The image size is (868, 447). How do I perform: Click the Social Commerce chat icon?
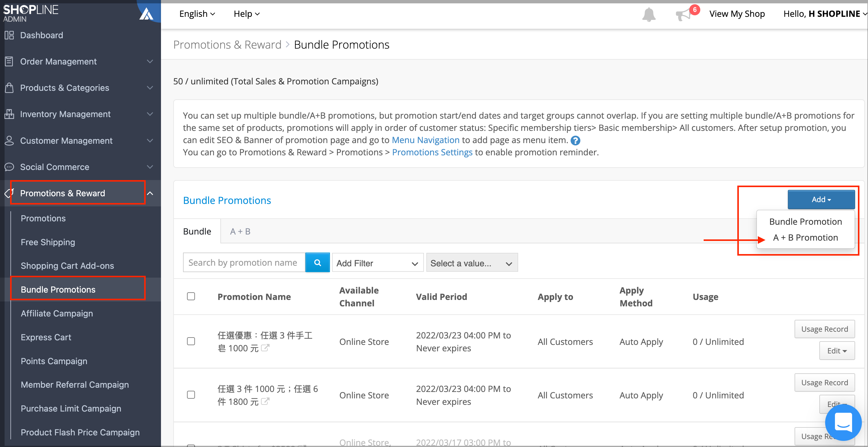pos(9,167)
